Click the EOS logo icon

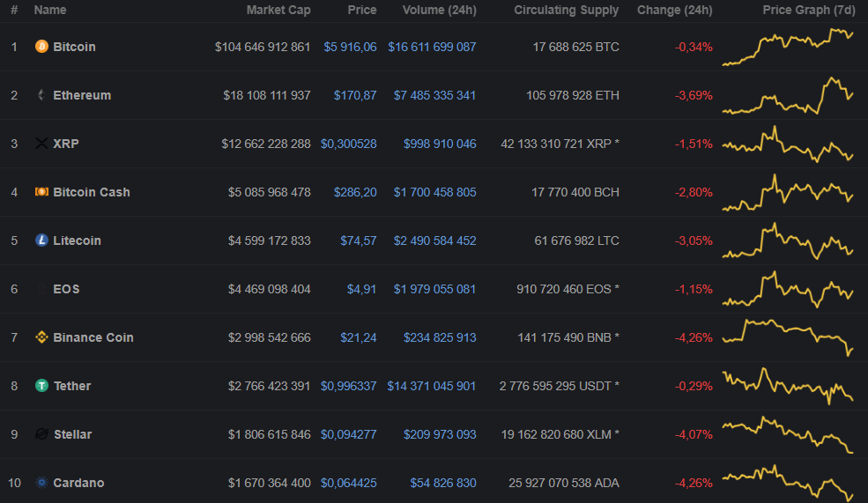pos(41,289)
